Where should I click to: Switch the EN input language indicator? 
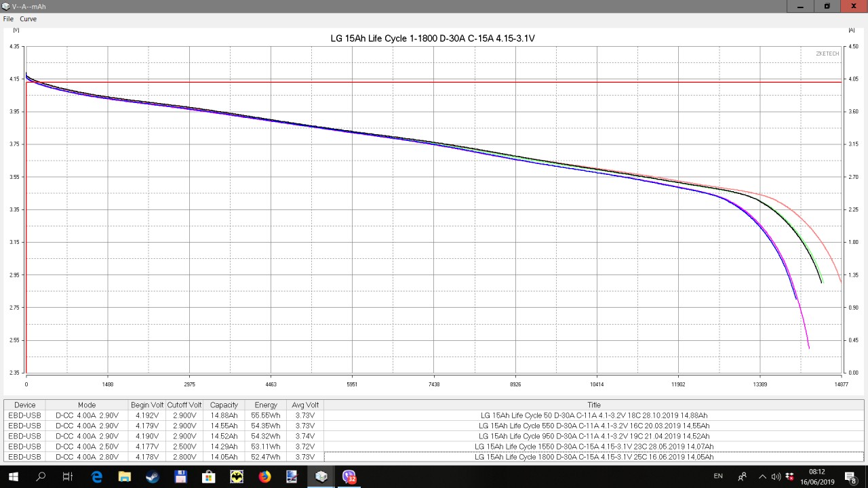(718, 476)
